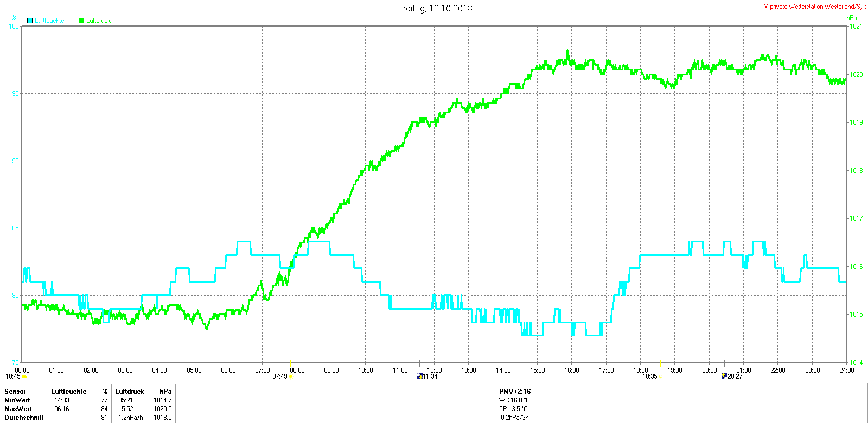
Task: Click the '16:00' label on the time axis
Action: point(572,370)
